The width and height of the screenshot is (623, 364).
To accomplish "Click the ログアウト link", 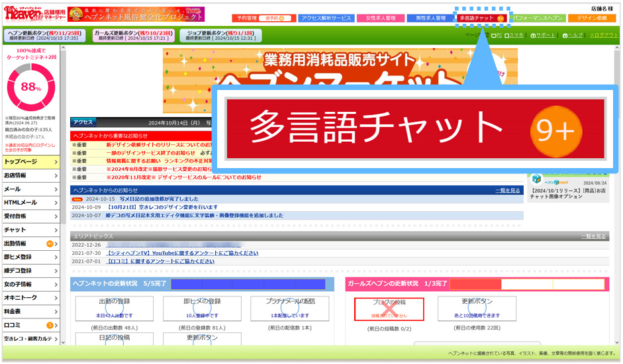I will click(x=603, y=34).
